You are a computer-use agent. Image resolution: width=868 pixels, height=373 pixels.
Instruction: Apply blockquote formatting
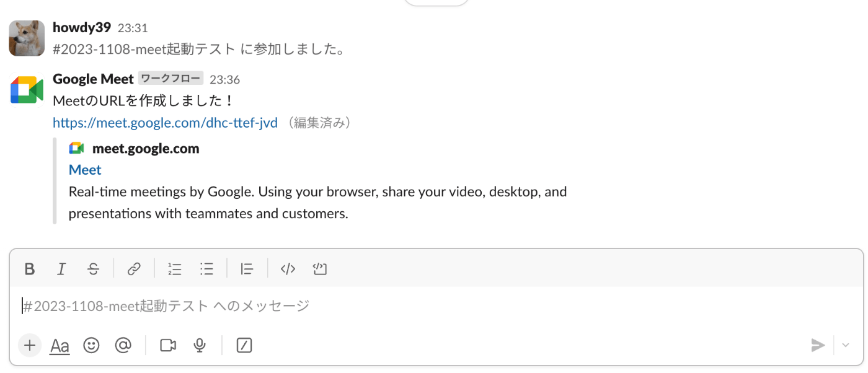coord(247,268)
